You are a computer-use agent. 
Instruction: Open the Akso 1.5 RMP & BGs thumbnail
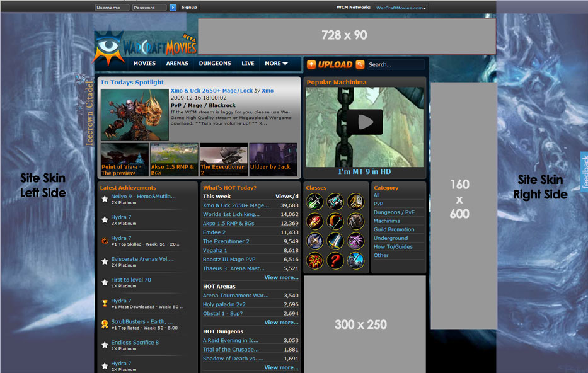(x=174, y=159)
